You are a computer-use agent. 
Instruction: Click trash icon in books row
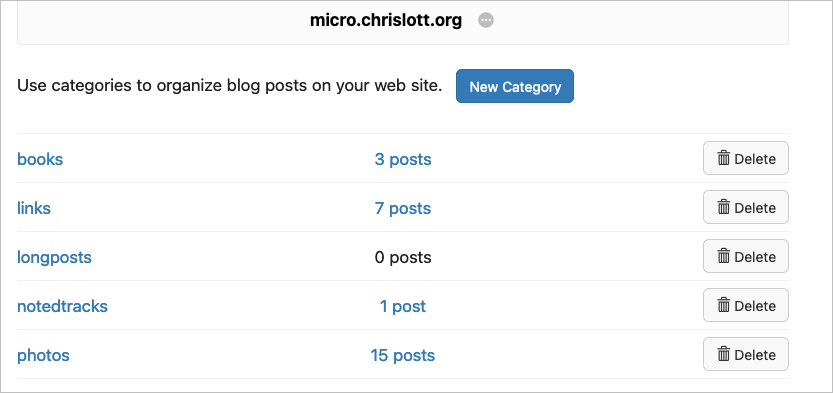coord(724,158)
